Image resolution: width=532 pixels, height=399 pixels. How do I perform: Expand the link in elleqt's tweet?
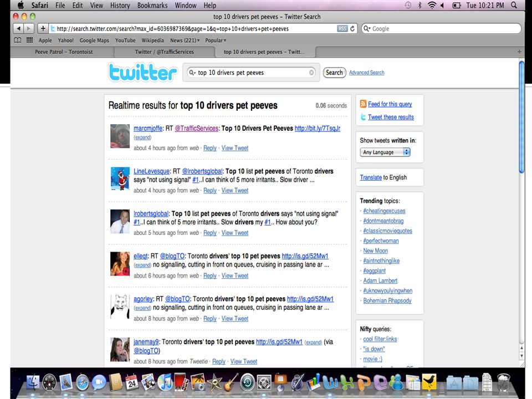click(x=142, y=265)
